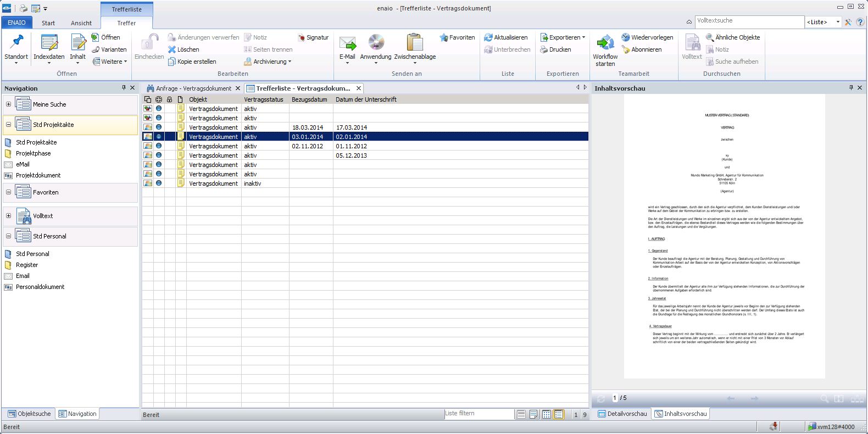868x434 pixels.
Task: Open the ENAIO application menu tab
Action: (16, 23)
